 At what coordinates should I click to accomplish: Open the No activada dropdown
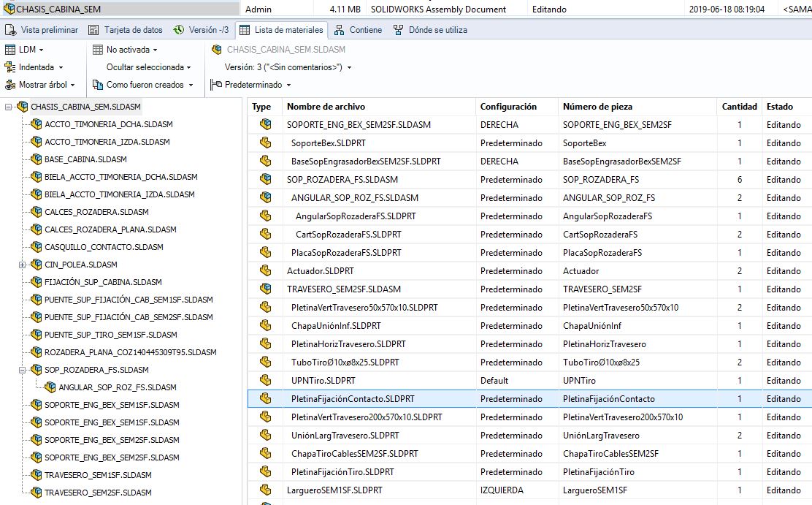125,50
